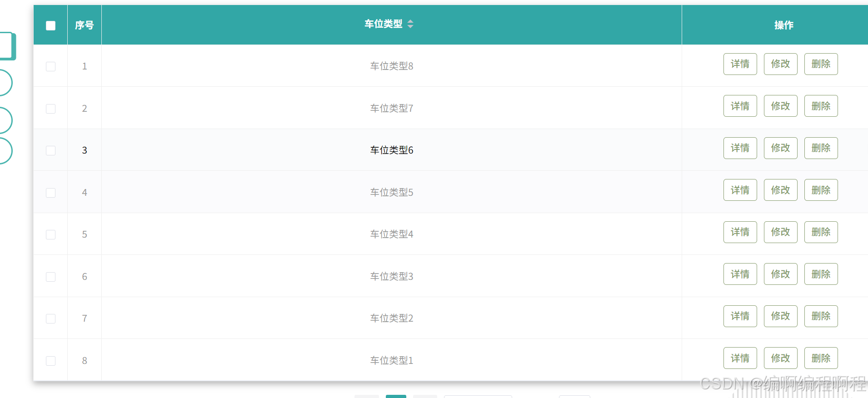The width and height of the screenshot is (868, 398).
Task: Click 删除 for 车位类型6
Action: [x=821, y=148]
